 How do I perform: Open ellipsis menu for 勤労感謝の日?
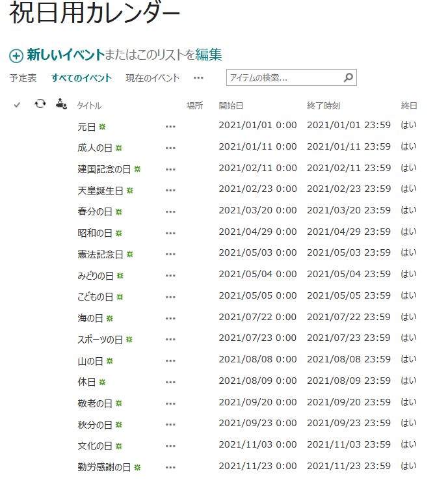tap(170, 468)
